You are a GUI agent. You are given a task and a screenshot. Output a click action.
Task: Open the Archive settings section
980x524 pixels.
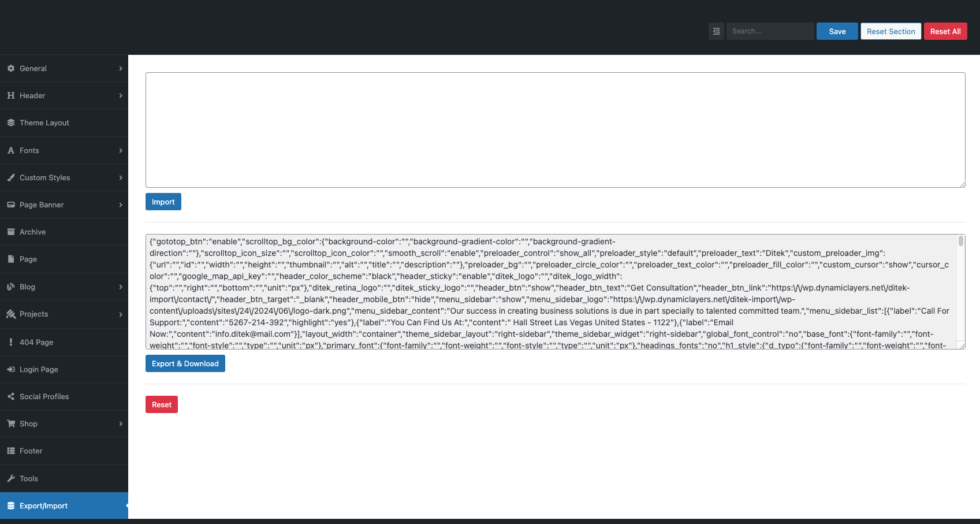point(64,232)
